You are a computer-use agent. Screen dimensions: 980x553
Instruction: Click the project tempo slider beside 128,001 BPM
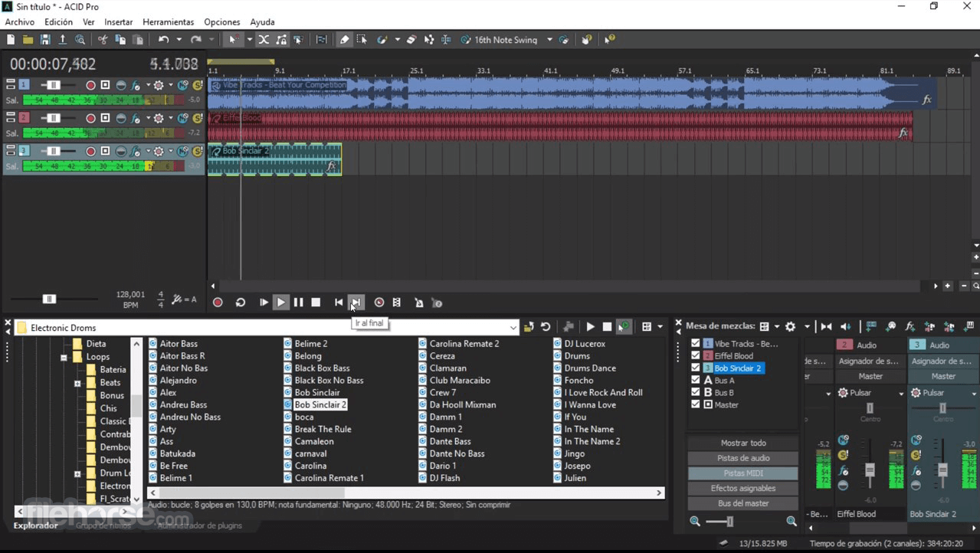click(x=49, y=299)
